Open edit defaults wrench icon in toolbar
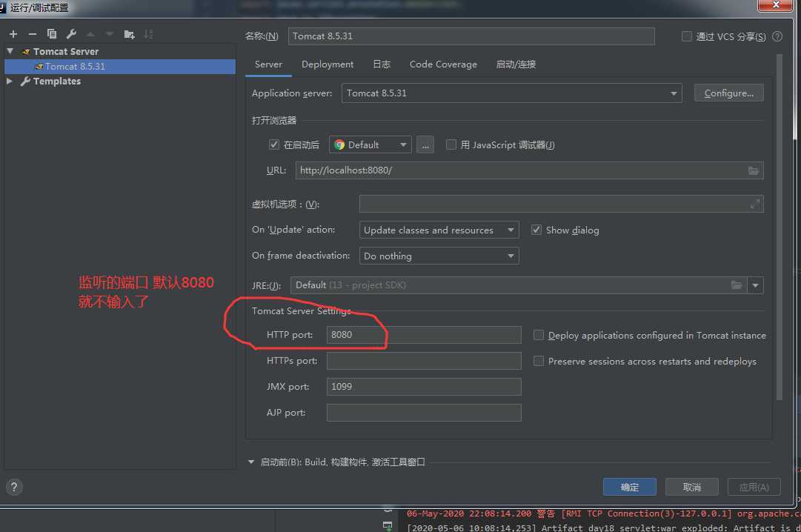 tap(71, 34)
